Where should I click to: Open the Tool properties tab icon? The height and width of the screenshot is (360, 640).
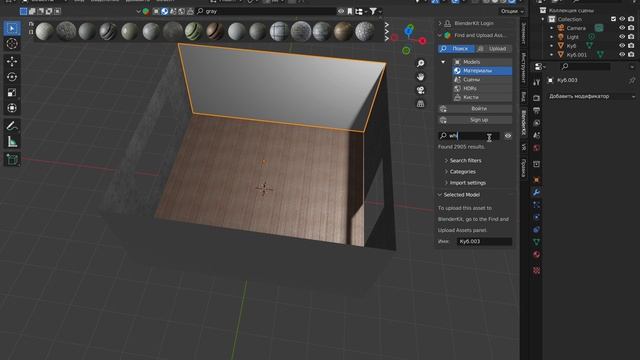(x=537, y=83)
